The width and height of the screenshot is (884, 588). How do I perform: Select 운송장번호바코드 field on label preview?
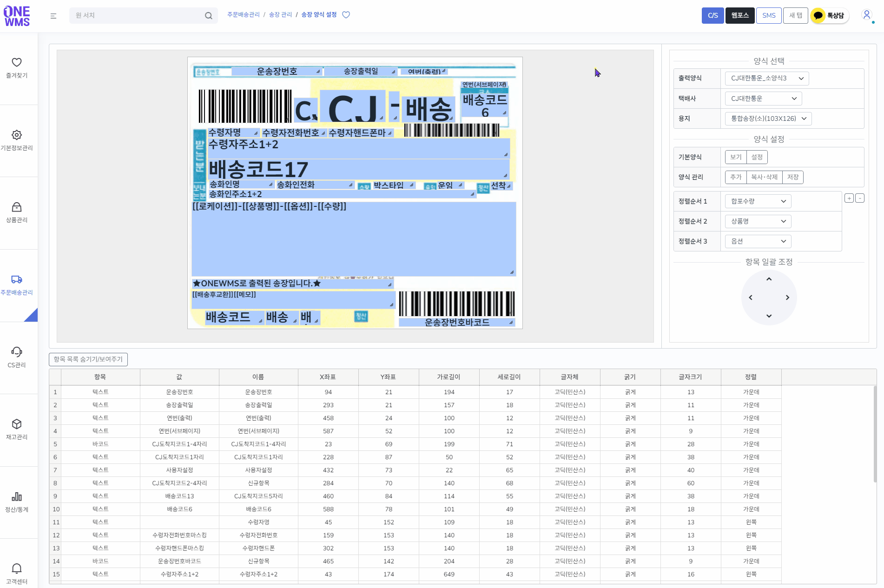click(x=456, y=322)
